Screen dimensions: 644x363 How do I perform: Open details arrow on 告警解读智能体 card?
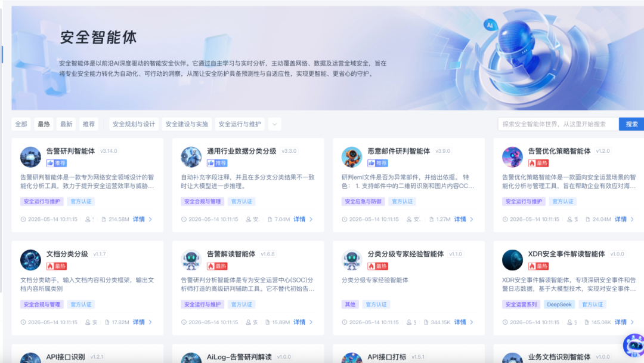click(311, 322)
